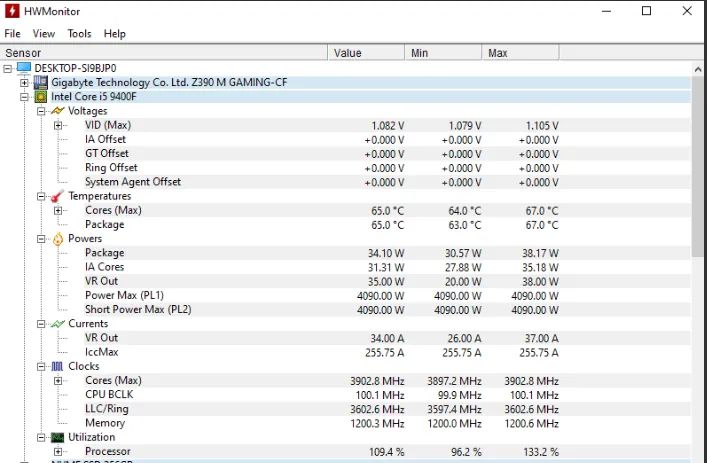Click the Utilization graph icon
This screenshot has height=463, width=707.
[57, 437]
